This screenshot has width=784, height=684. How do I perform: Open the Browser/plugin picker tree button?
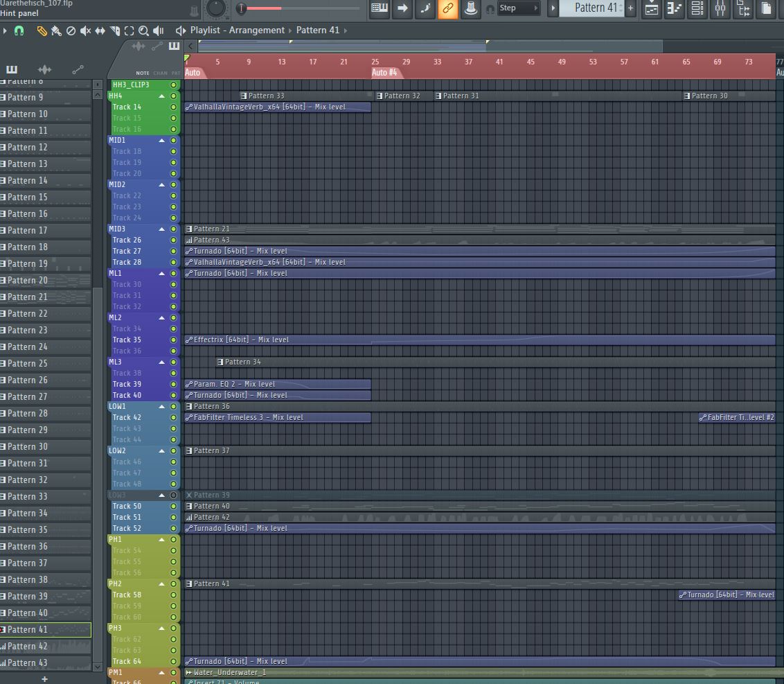[744, 8]
